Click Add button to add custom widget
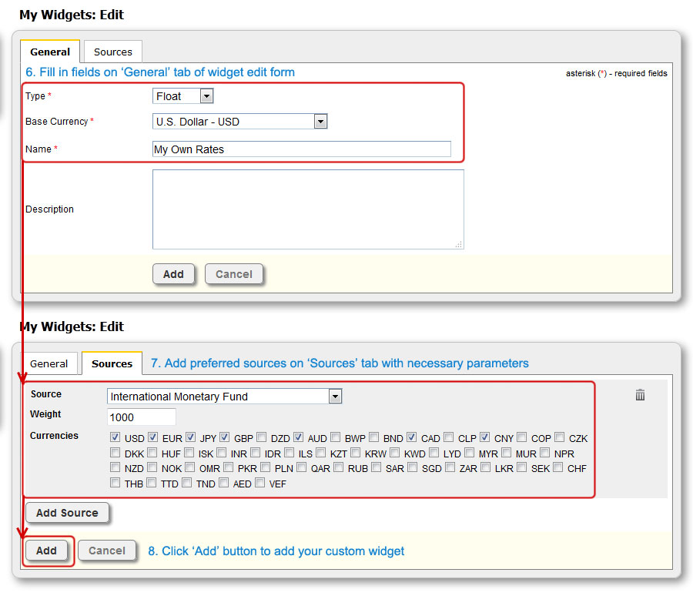693x616 pixels. (46, 551)
